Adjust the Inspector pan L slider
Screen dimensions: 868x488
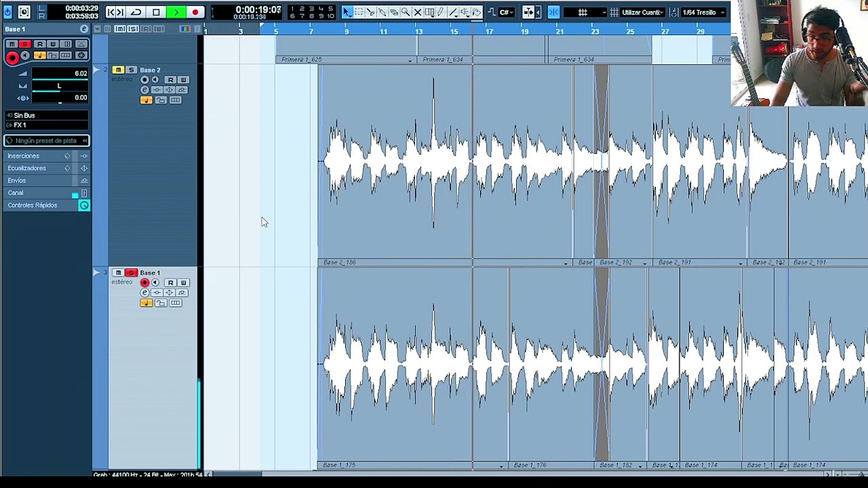(x=60, y=86)
